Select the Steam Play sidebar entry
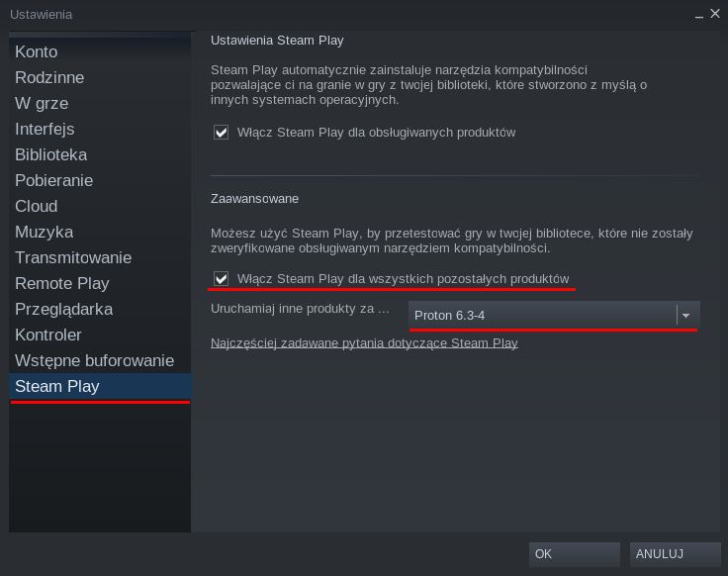The image size is (728, 576). click(100, 387)
